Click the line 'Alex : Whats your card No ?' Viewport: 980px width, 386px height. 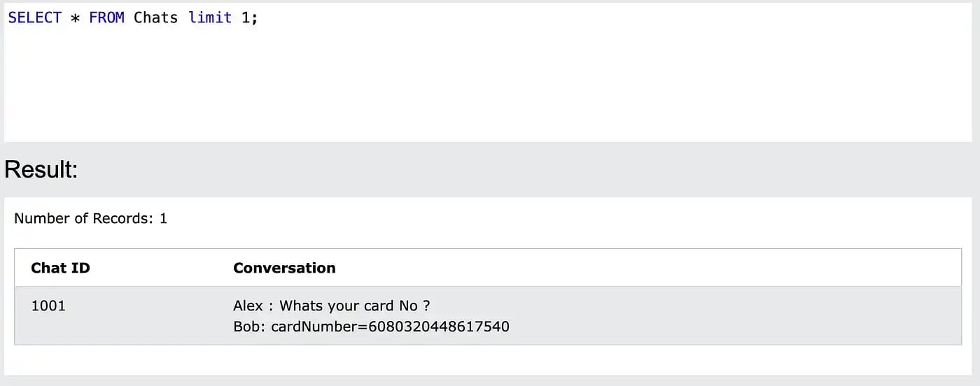331,306
